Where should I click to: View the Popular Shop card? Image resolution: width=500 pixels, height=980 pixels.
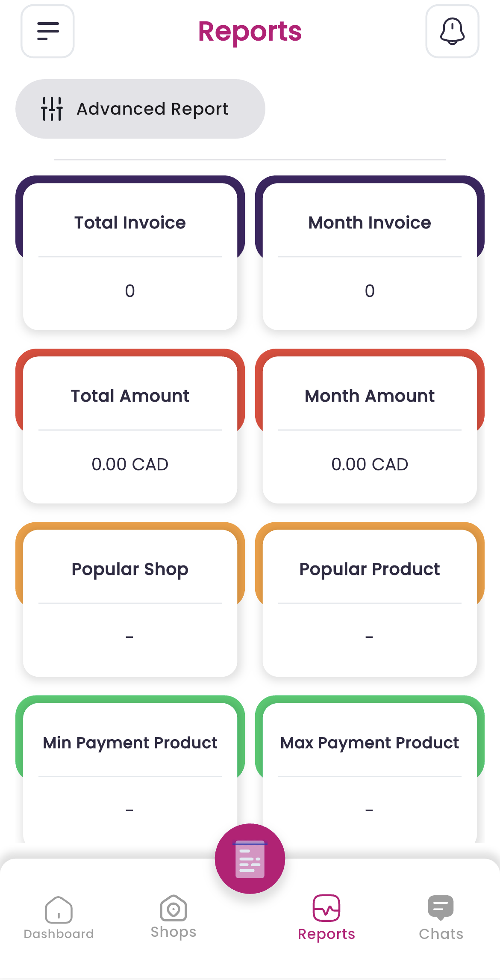coord(130,602)
